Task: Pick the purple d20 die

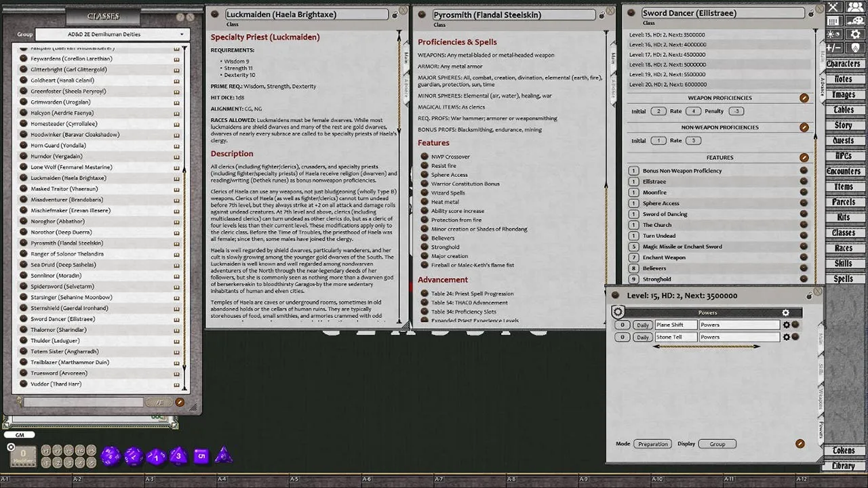Action: 111,455
